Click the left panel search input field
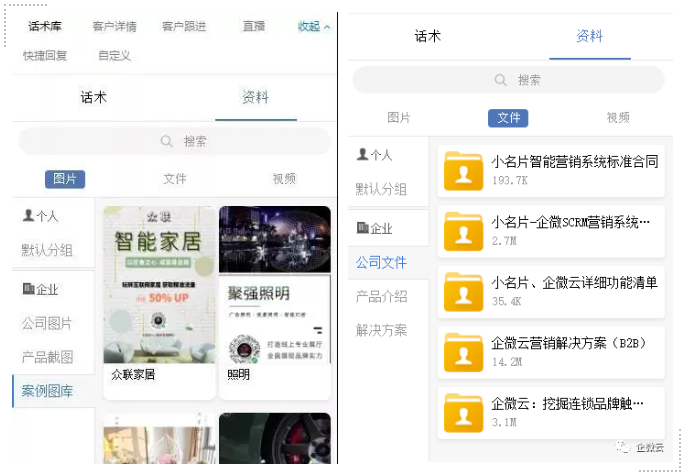This screenshot has height=475, width=684. (175, 142)
